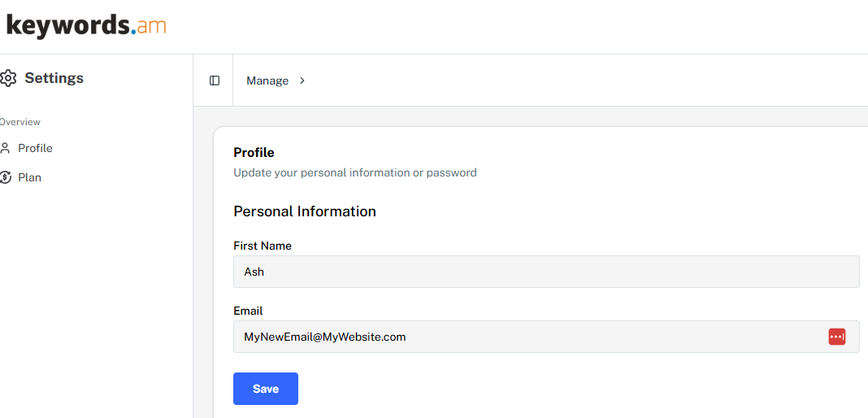Click the 'Update your personal information' subtitle
Image resolution: width=868 pixels, height=418 pixels.
(x=355, y=172)
